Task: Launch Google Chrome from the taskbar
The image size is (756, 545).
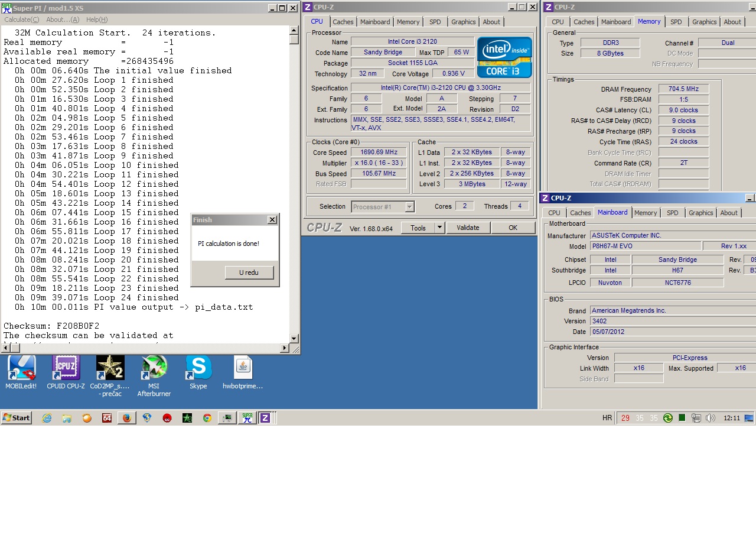Action: click(x=207, y=418)
